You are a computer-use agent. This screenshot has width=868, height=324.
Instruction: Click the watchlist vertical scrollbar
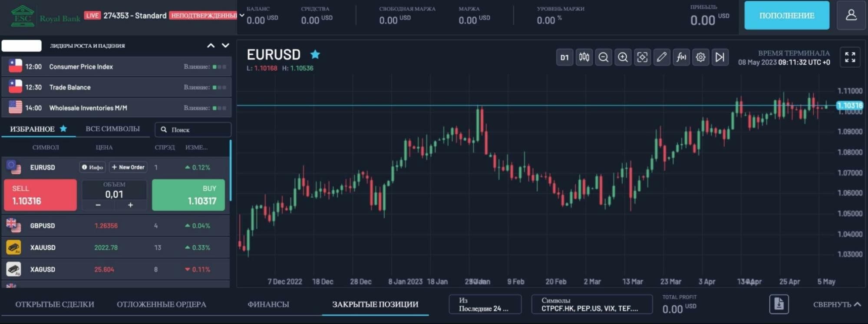231,170
